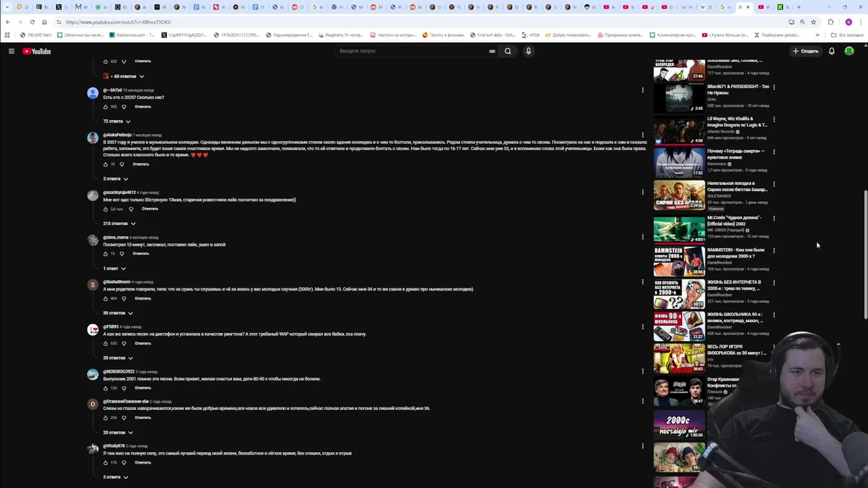
Task: Go back using browser back arrow
Action: pos(7,22)
